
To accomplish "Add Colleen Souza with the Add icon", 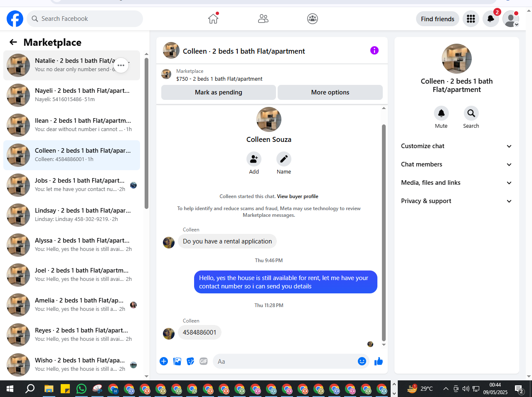I will coord(254,159).
